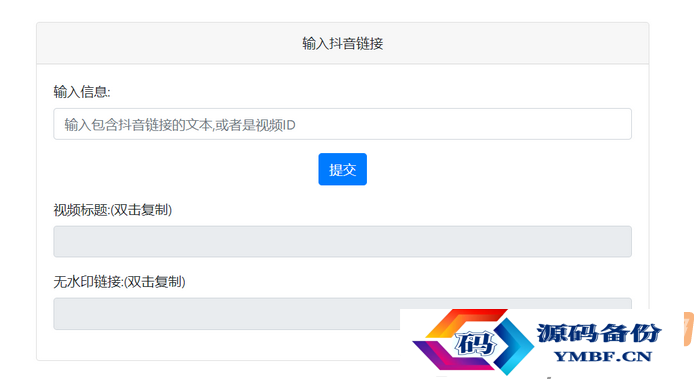This screenshot has height=387, width=694.
Task: Click the white space left of the 提交 button
Action: point(186,169)
